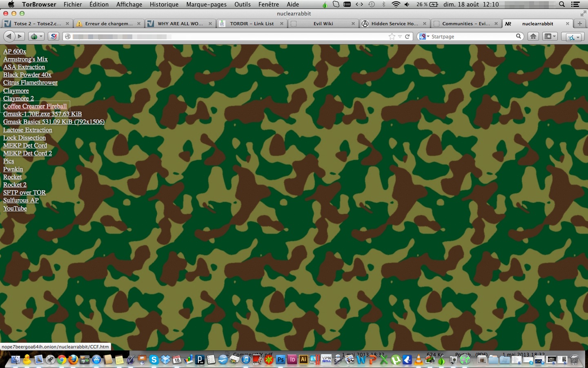
Task: Click the Wi-Fi status icon in menu bar
Action: point(396,4)
